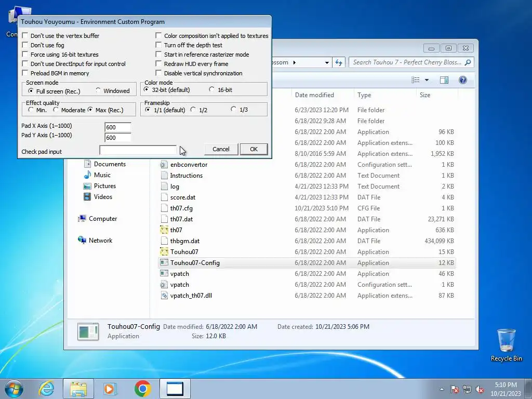The width and height of the screenshot is (532, 399).
Task: Expand the breadcrumb arrow after ossom
Action: point(294,62)
